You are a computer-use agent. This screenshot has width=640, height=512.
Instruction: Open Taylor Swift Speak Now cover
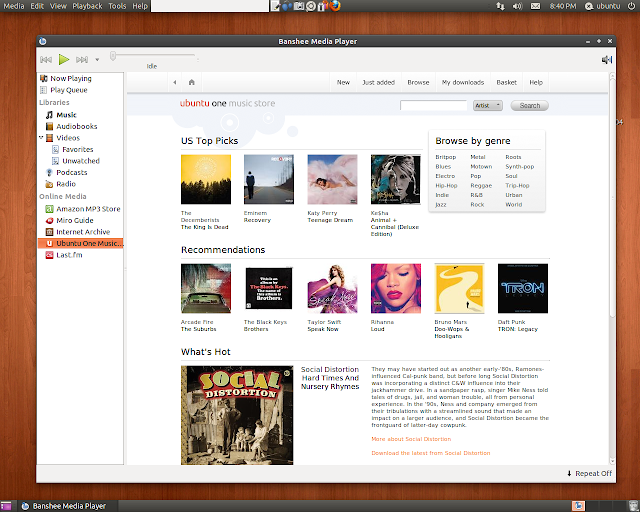[x=332, y=288]
